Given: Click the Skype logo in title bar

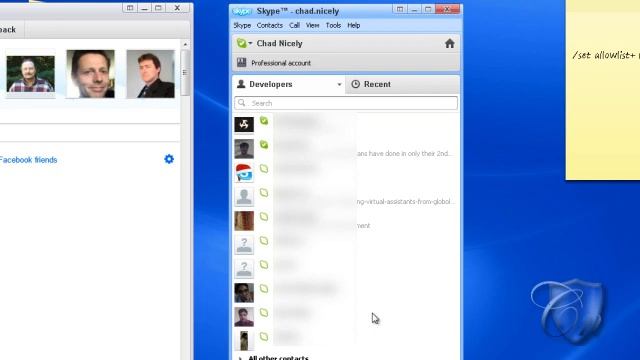Looking at the screenshot, I should pos(242,11).
